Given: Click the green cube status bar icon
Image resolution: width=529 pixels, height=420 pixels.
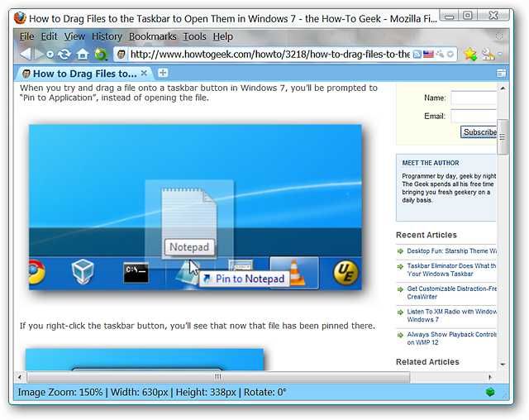Looking at the screenshot, I should point(490,392).
